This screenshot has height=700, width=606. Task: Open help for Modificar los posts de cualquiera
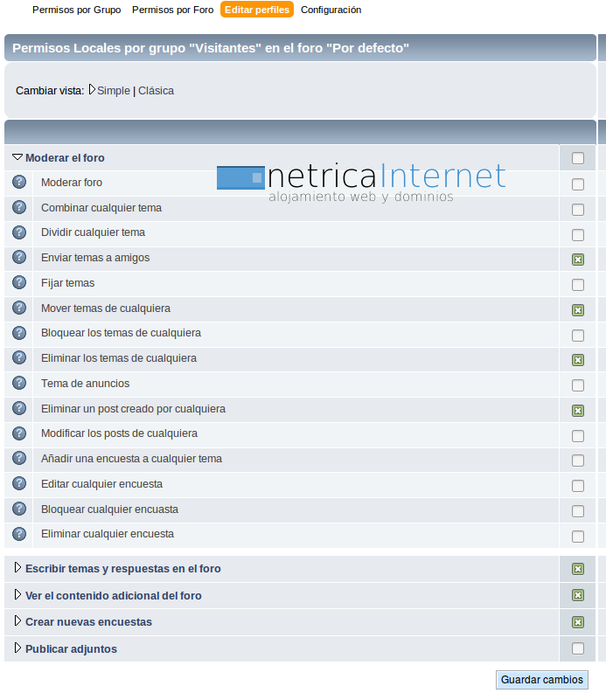click(x=19, y=433)
